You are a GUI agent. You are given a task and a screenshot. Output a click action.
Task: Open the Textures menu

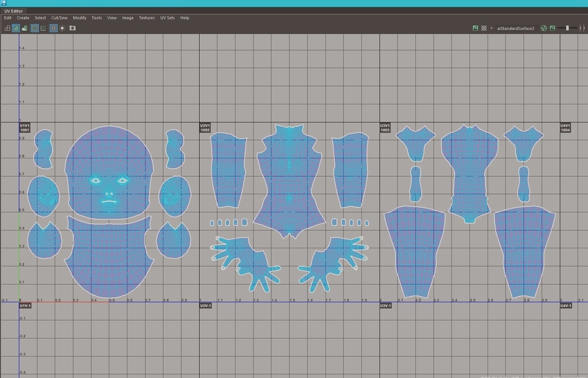(x=146, y=18)
